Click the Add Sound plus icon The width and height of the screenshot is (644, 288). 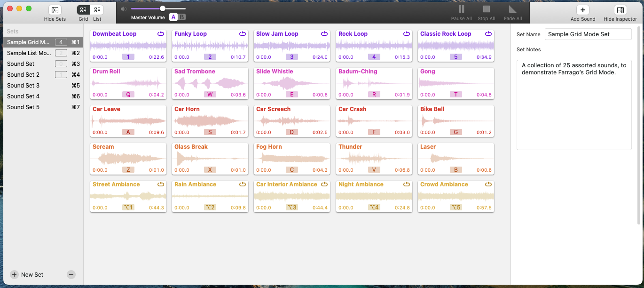582,10
